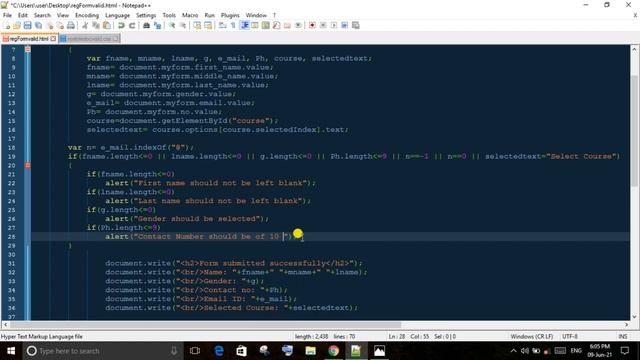
Task: Open the Edit menu
Action: coord(22,15)
